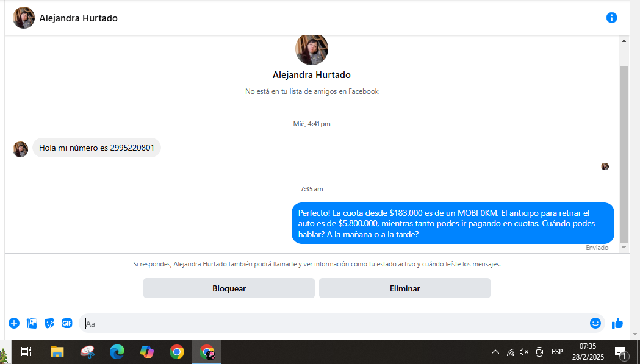
Task: Click the Meet Now camera tray icon
Action: 539,352
